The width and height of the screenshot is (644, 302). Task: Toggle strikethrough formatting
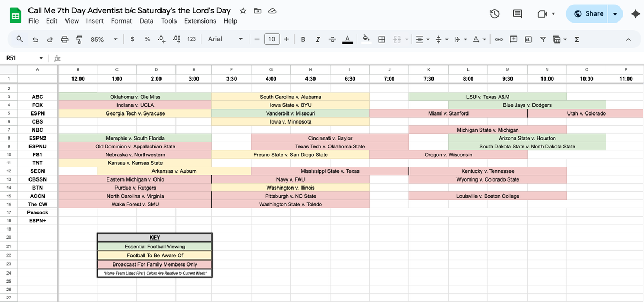pos(332,39)
